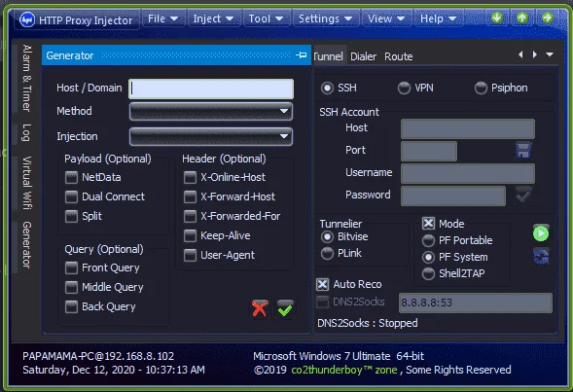
Task: Pin the Generator panel with pin icon
Action: pos(302,55)
